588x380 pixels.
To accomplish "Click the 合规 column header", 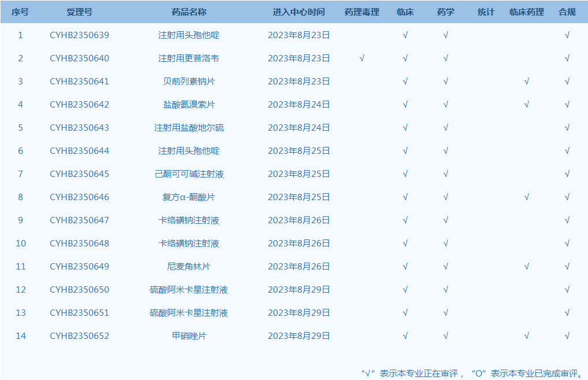I will coord(567,12).
